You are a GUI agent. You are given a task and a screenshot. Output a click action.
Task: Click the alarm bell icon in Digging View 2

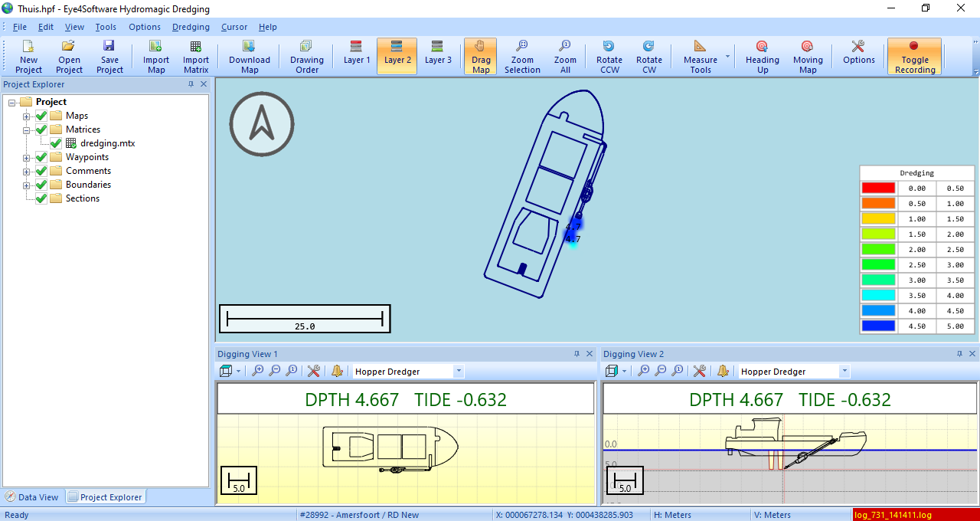pos(723,371)
